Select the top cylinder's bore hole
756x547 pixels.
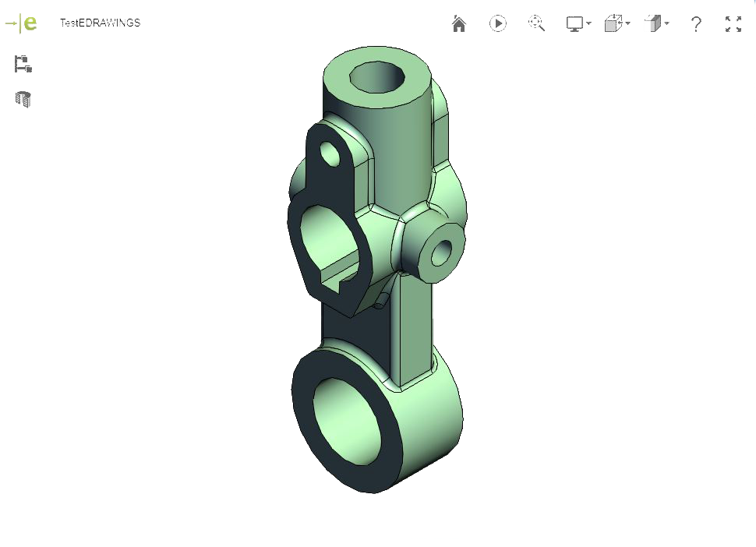click(x=376, y=76)
